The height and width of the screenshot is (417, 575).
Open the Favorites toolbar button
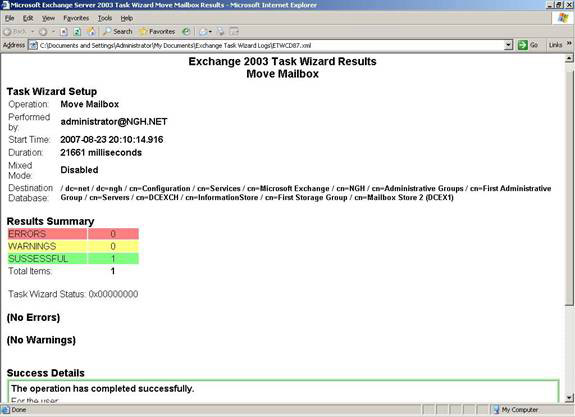tap(157, 32)
